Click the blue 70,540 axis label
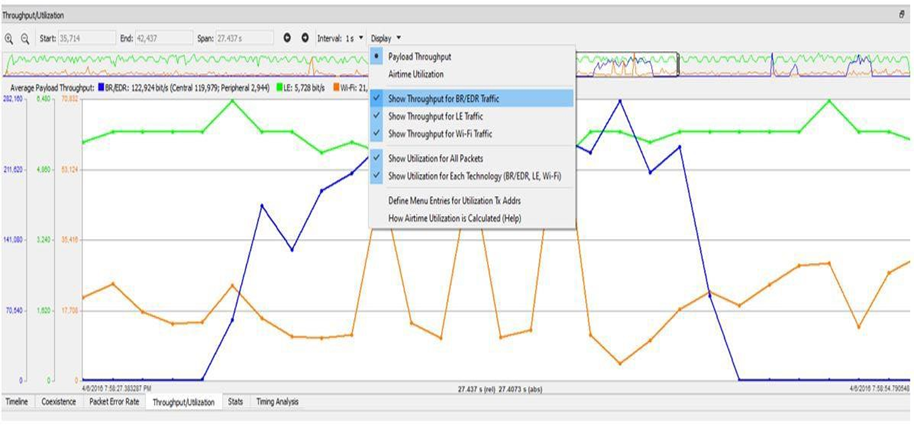The image size is (914, 425). tap(14, 310)
